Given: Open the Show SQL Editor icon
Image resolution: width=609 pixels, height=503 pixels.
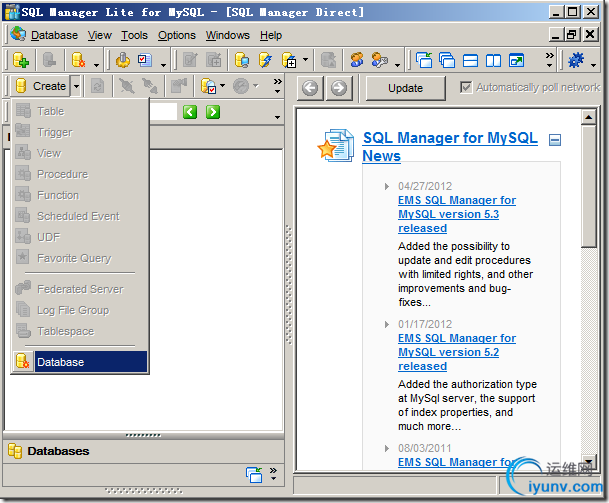Looking at the screenshot, I should pyautogui.click(x=242, y=60).
